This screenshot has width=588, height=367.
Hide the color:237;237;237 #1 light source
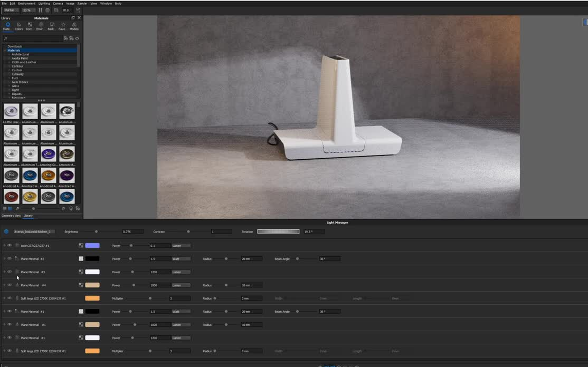tap(9, 245)
